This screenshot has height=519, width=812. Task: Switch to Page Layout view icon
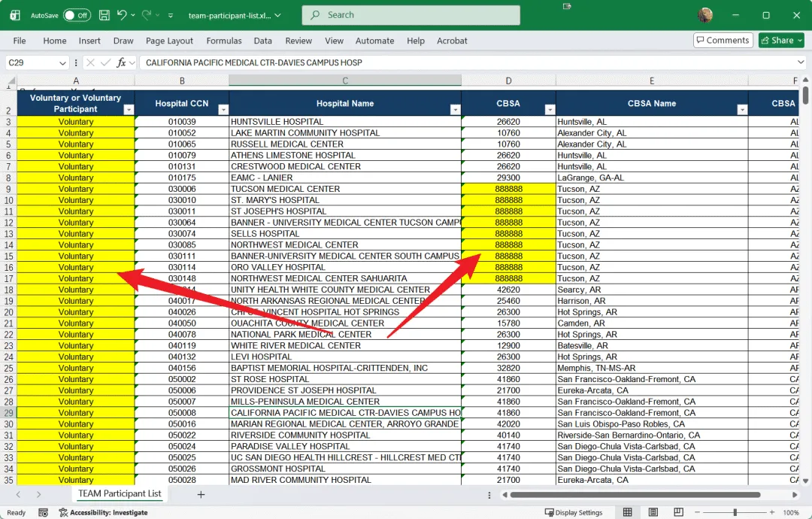coord(653,512)
